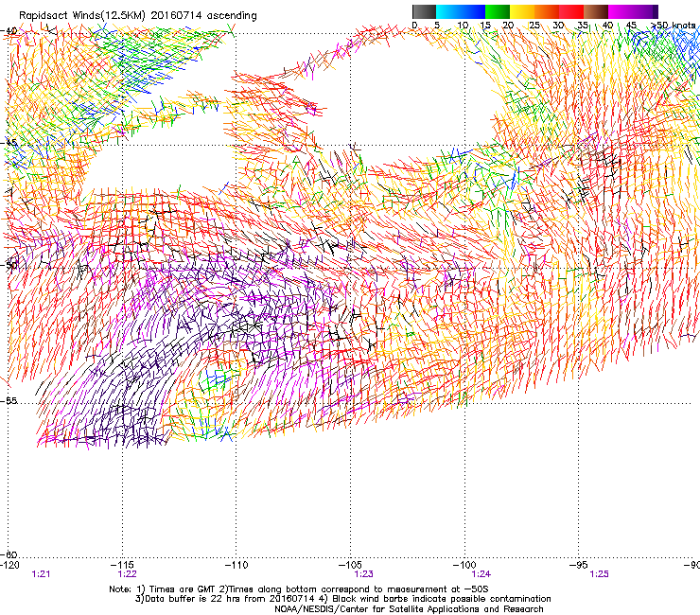Click the -45 latitude axis label
The width and height of the screenshot is (700, 615).
(x=9, y=143)
